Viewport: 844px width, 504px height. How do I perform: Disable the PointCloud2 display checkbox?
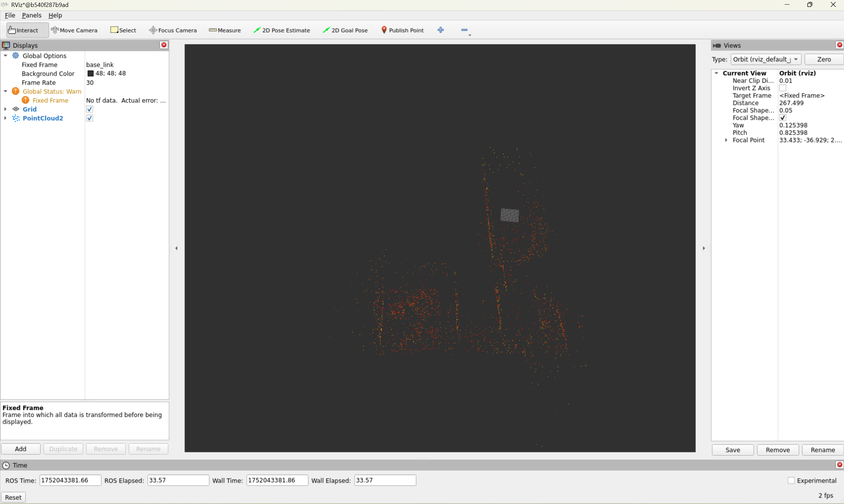coord(90,118)
